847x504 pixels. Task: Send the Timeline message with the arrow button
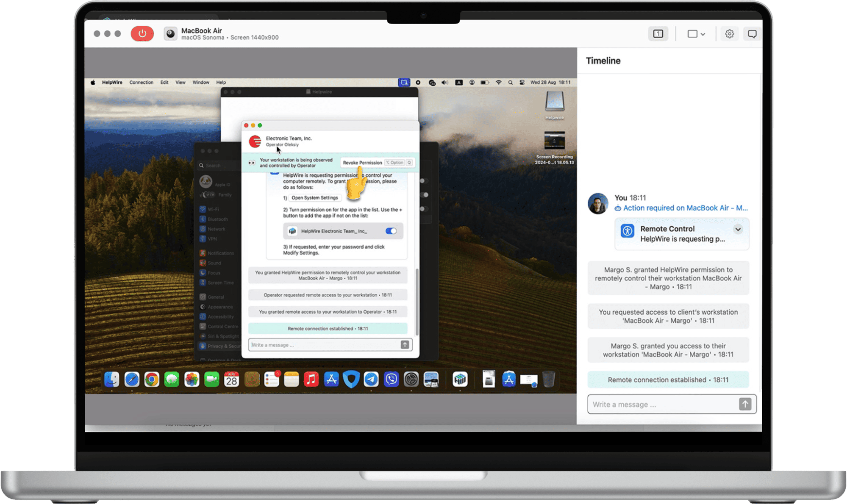point(745,404)
